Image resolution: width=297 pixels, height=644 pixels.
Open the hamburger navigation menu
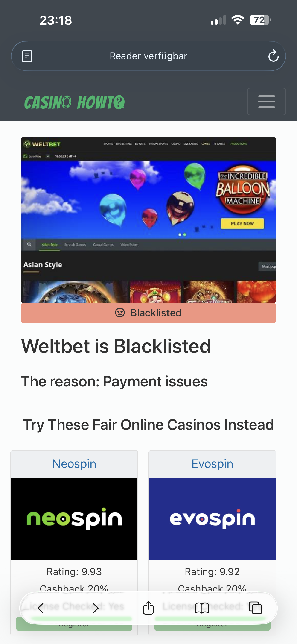pyautogui.click(x=267, y=102)
